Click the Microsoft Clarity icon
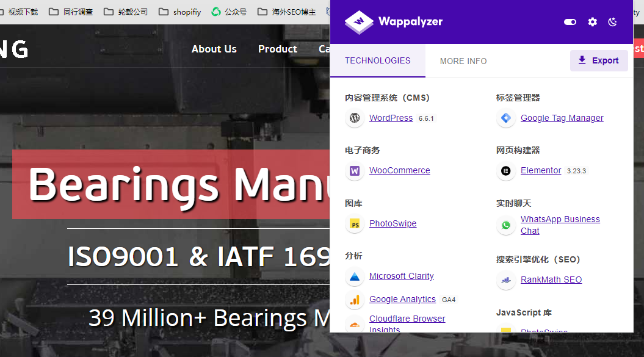The image size is (644, 357). (x=355, y=276)
